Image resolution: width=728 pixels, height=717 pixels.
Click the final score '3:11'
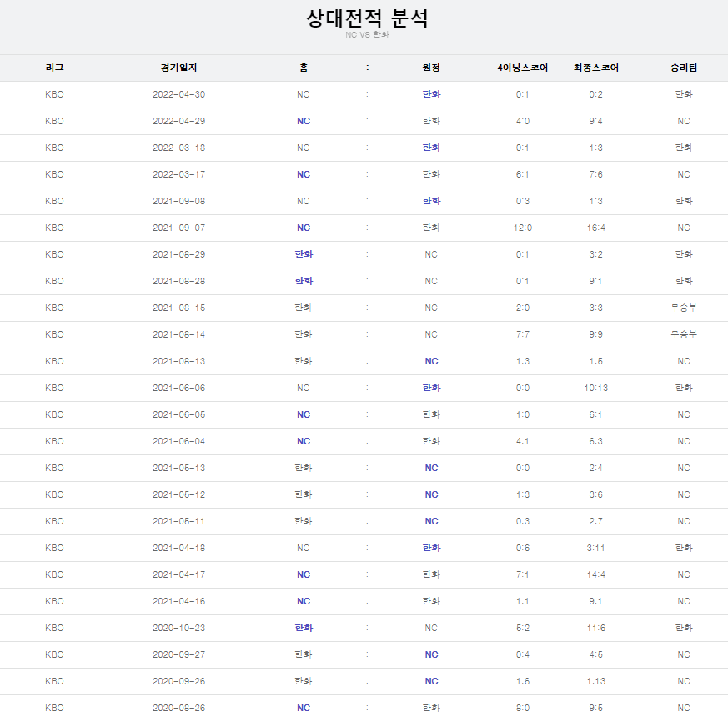tap(595, 548)
